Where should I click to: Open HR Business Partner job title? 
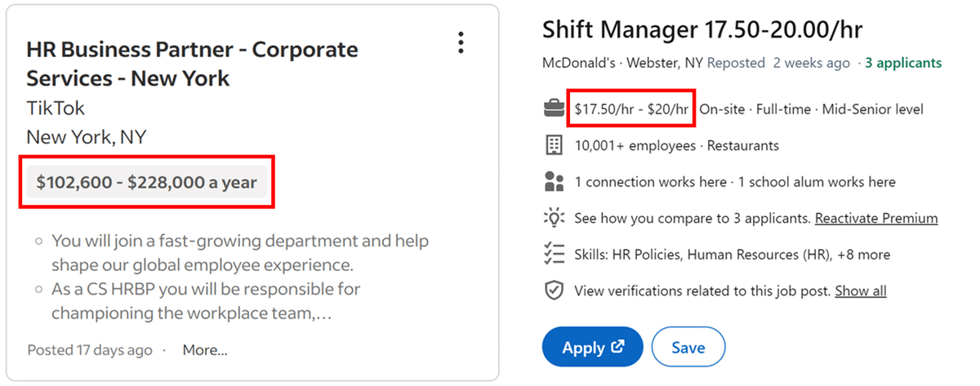tap(192, 64)
